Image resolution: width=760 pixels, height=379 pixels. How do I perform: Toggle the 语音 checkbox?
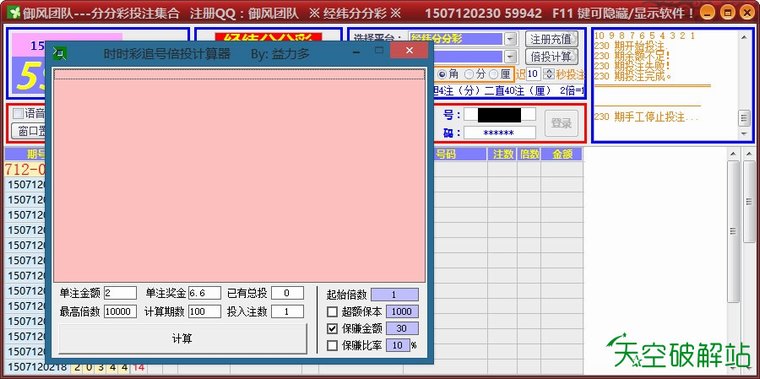tap(18, 114)
